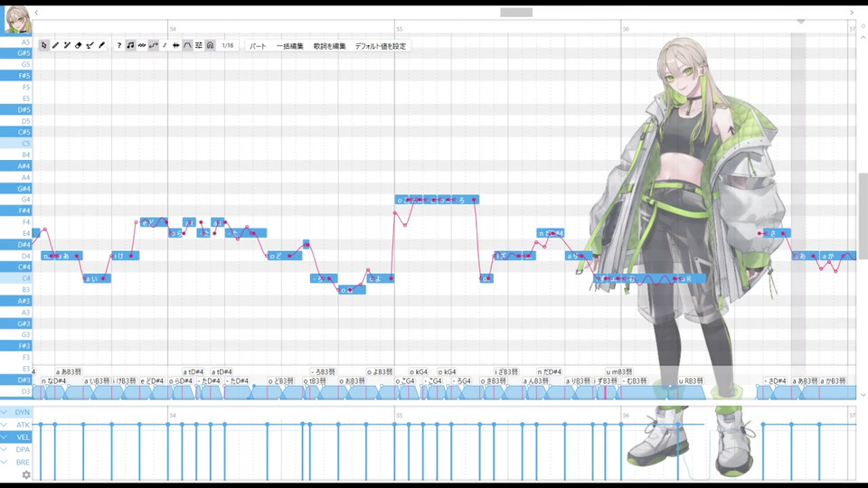The height and width of the screenshot is (488, 868).
Task: Switch to the DYN expression row
Action: [x=16, y=412]
